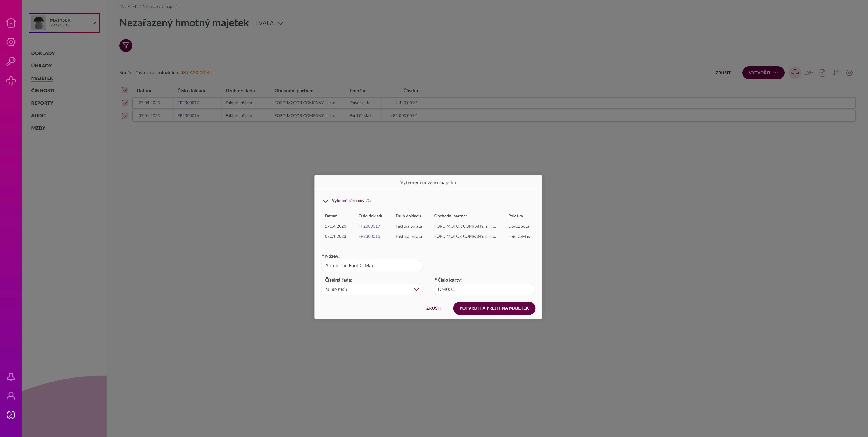Open the home icon in sidebar

[11, 23]
